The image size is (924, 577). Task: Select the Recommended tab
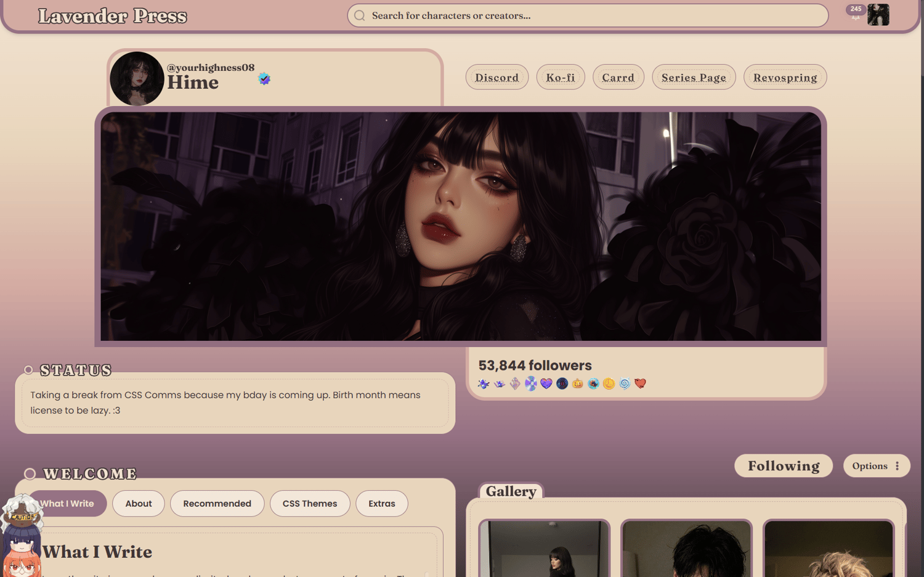click(217, 504)
